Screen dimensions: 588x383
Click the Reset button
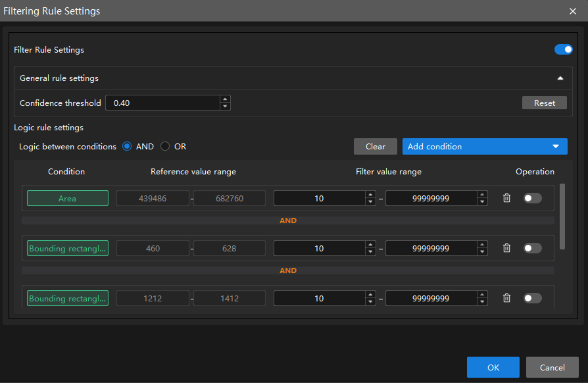point(545,103)
